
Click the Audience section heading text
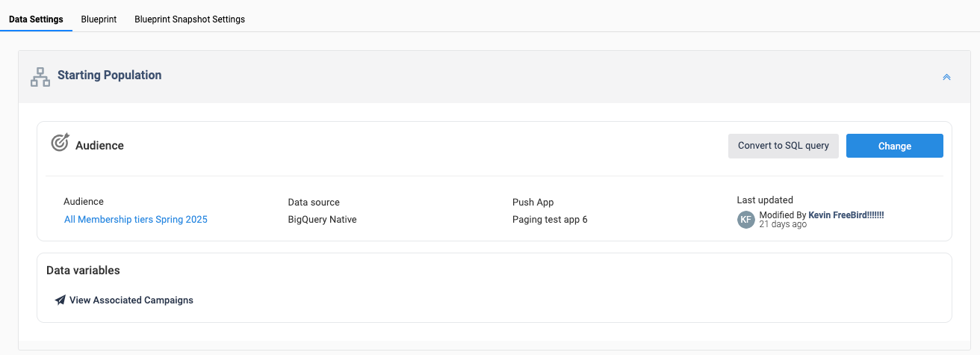pos(99,146)
